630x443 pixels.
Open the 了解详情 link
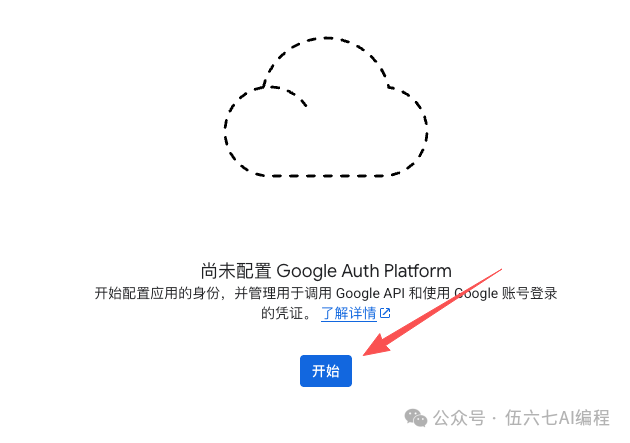click(x=349, y=313)
